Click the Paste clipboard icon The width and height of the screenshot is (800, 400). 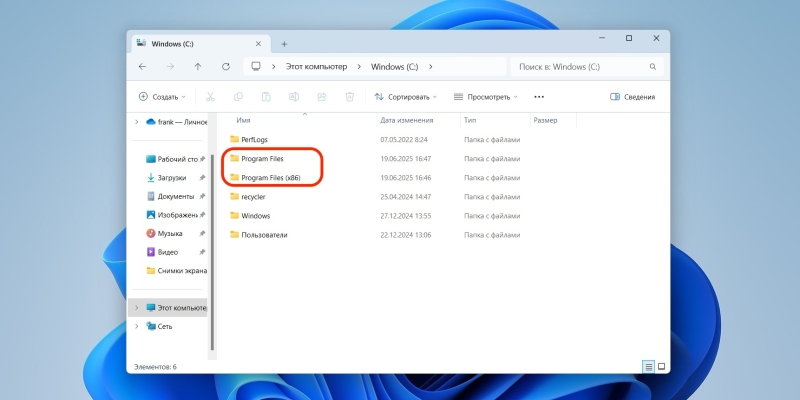tap(266, 96)
